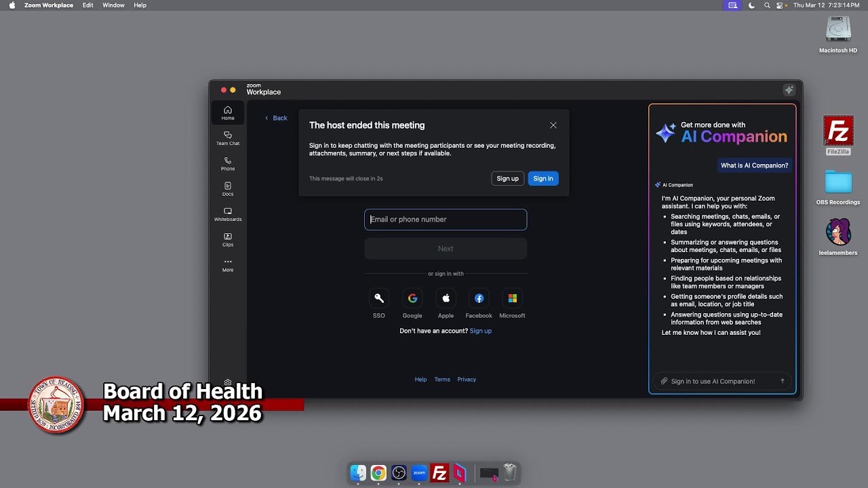The height and width of the screenshot is (488, 868).
Task: Select FileZilla desktop icon
Action: 838,136
